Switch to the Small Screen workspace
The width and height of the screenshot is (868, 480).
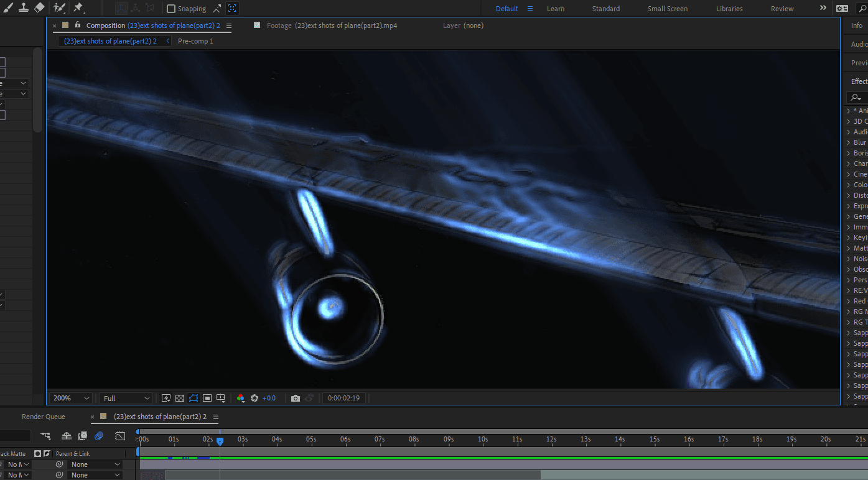668,9
